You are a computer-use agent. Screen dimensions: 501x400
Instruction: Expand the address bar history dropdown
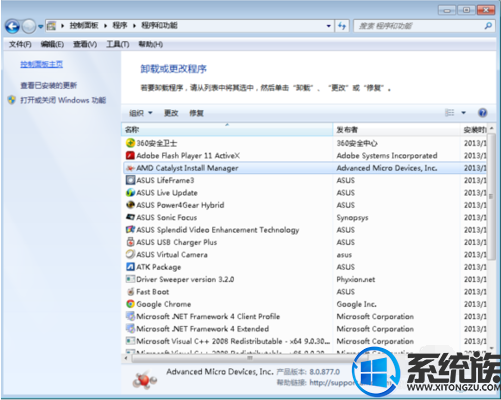(328, 26)
